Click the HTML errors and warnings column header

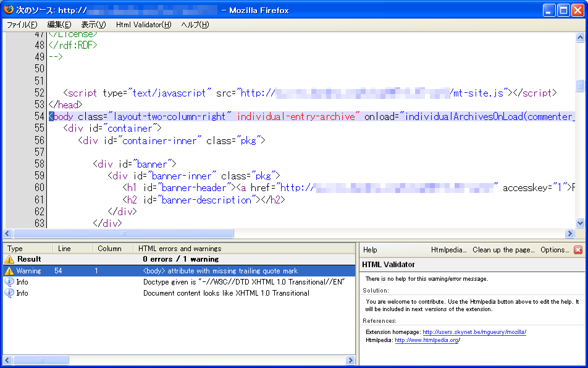(x=244, y=249)
